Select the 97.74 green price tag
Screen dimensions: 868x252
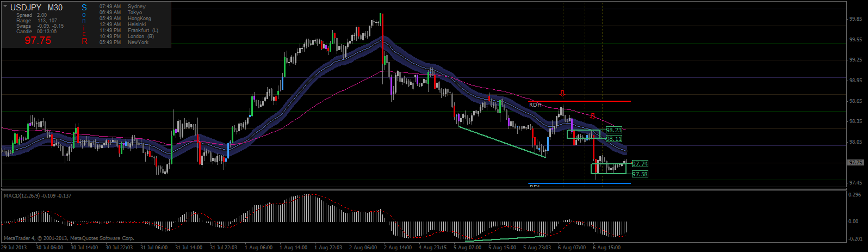click(x=640, y=164)
